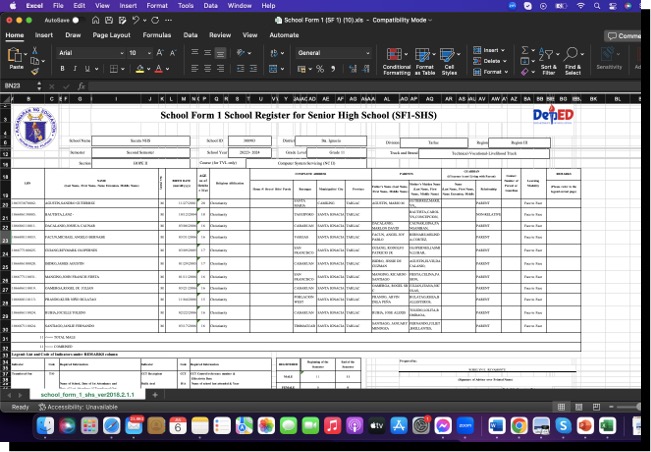Click the Decrease Indent icon

[240, 69]
